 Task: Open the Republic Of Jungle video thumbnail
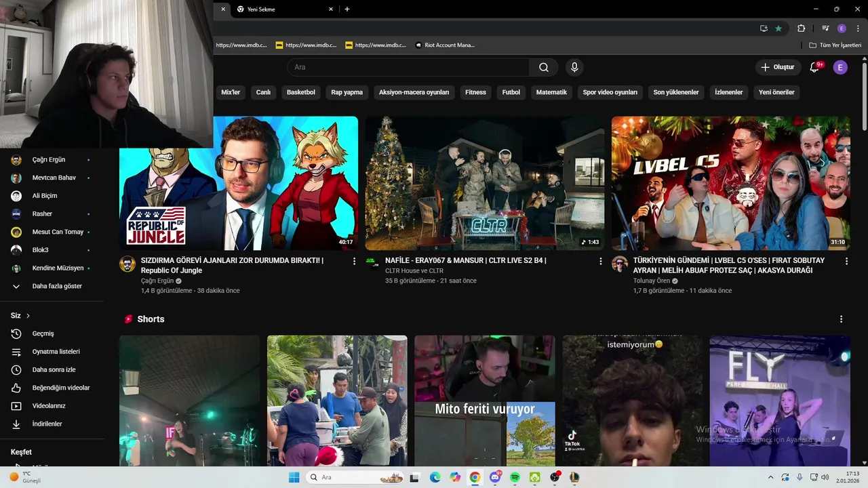tap(239, 183)
